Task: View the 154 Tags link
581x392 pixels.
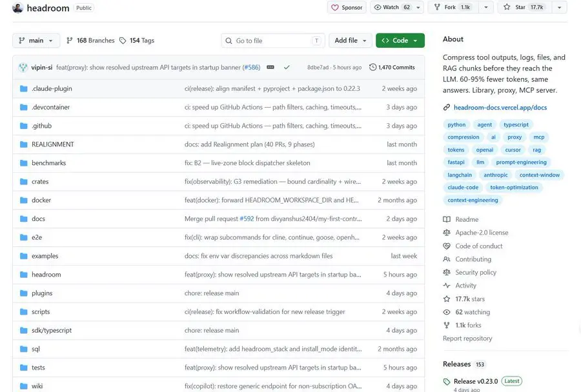Action: [137, 41]
